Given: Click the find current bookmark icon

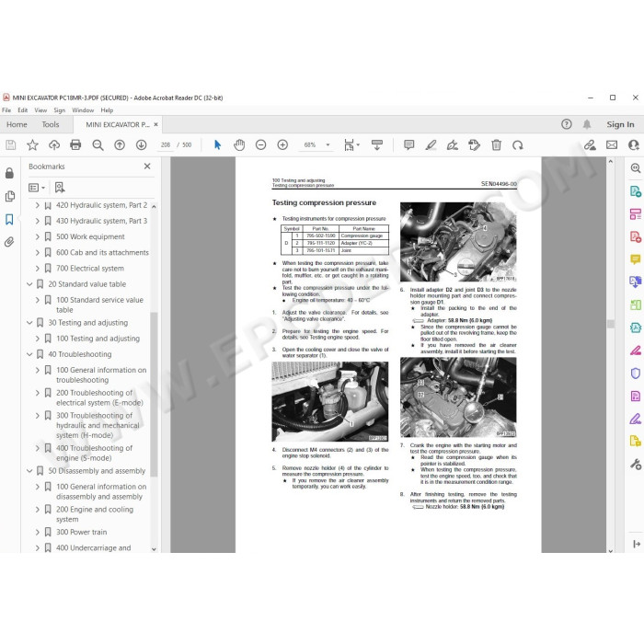Looking at the screenshot, I should pyautogui.click(x=60, y=188).
